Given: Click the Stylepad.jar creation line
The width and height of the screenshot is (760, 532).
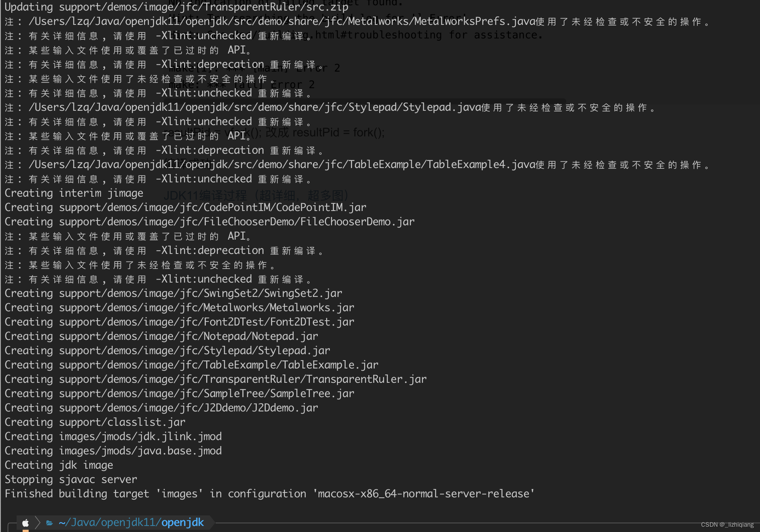Looking at the screenshot, I should pyautogui.click(x=167, y=350).
